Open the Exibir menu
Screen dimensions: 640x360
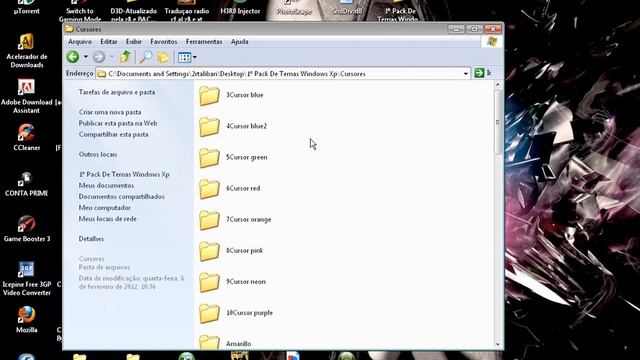133,42
